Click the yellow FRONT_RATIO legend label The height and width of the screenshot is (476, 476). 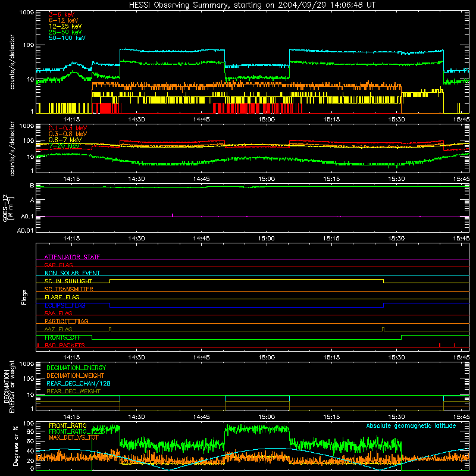(68, 425)
